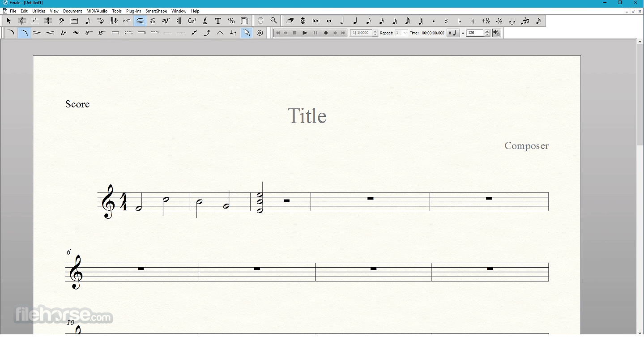Screen dimensions: 644x337
Task: Open the Document menu
Action: 73,11
